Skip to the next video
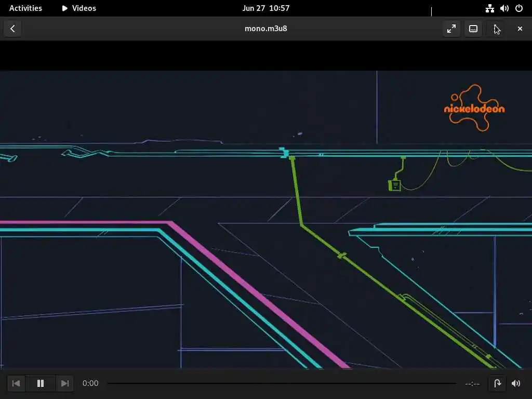 click(x=65, y=383)
